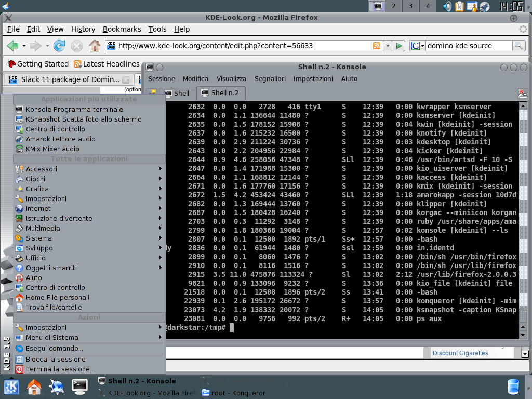The image size is (532, 399).
Task: Click new session icon in Konsole tab bar
Action: pyautogui.click(x=153, y=92)
